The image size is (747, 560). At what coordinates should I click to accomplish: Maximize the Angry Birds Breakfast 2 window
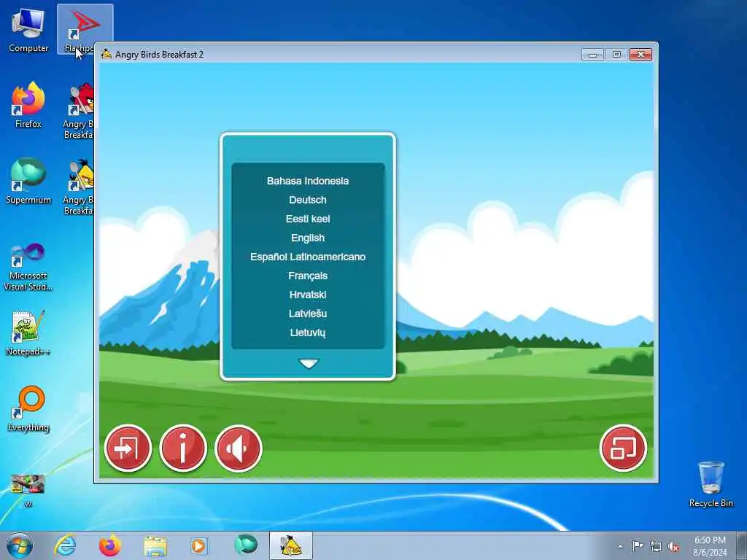[x=616, y=54]
